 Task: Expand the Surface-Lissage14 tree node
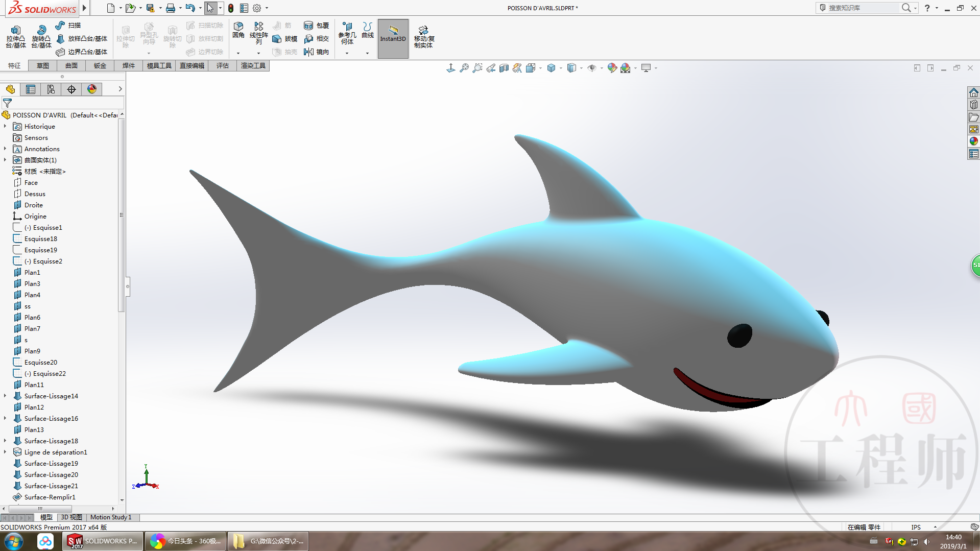(x=5, y=396)
